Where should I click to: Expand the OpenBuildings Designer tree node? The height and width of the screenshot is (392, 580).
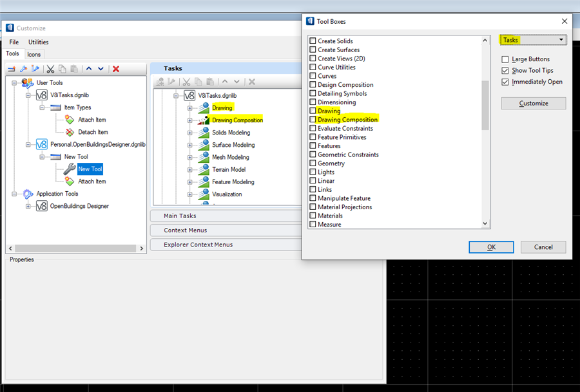click(28, 206)
